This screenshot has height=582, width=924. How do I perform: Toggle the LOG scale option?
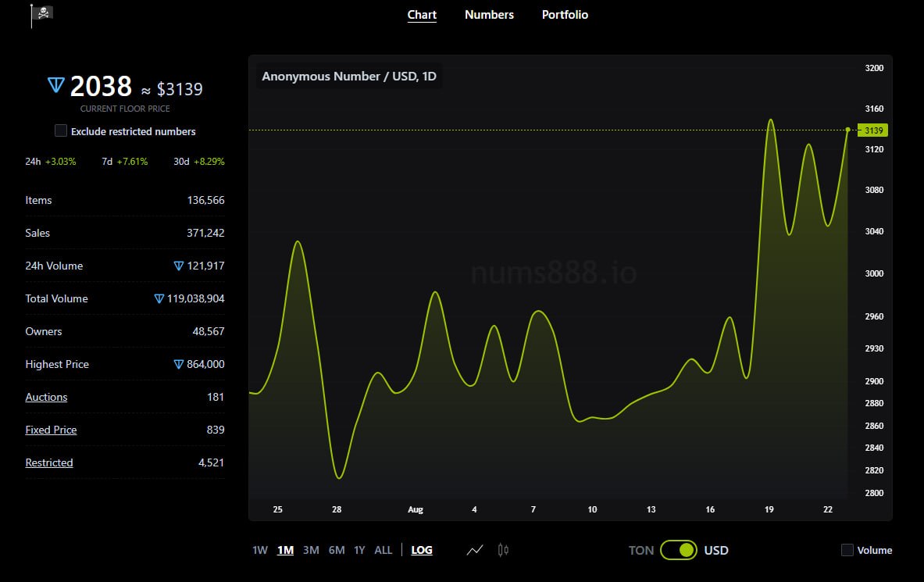(x=421, y=550)
